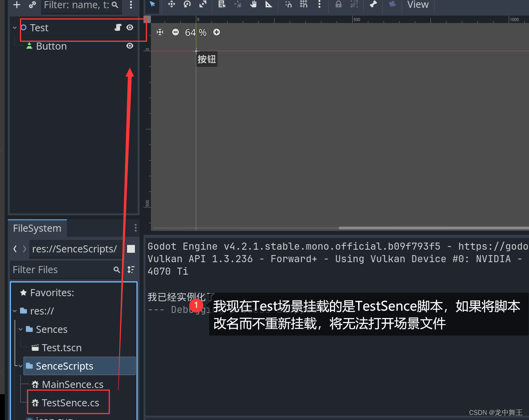Viewport: 529px width, 420px height.
Task: Select the Sences folder
Action: point(52,329)
